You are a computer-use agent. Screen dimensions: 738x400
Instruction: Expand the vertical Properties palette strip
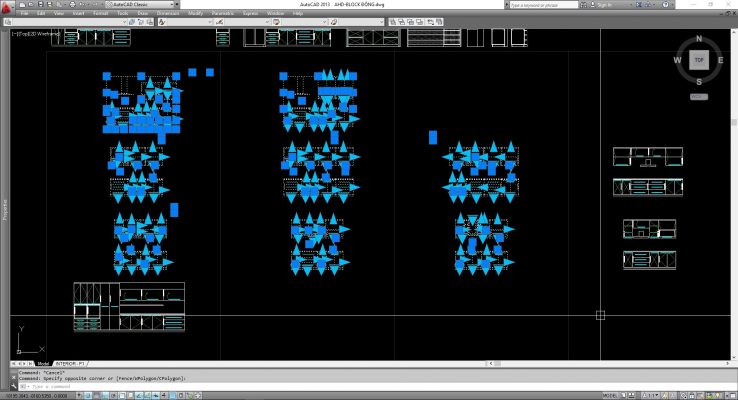(x=4, y=209)
